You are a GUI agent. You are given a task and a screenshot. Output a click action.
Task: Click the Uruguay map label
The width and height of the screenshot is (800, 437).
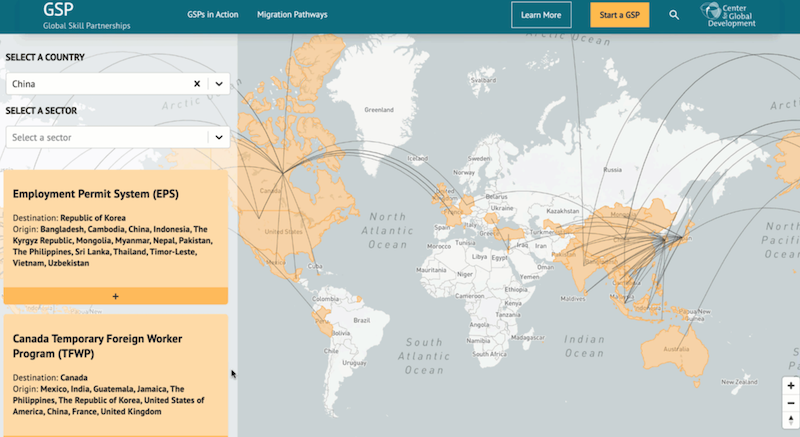354,363
